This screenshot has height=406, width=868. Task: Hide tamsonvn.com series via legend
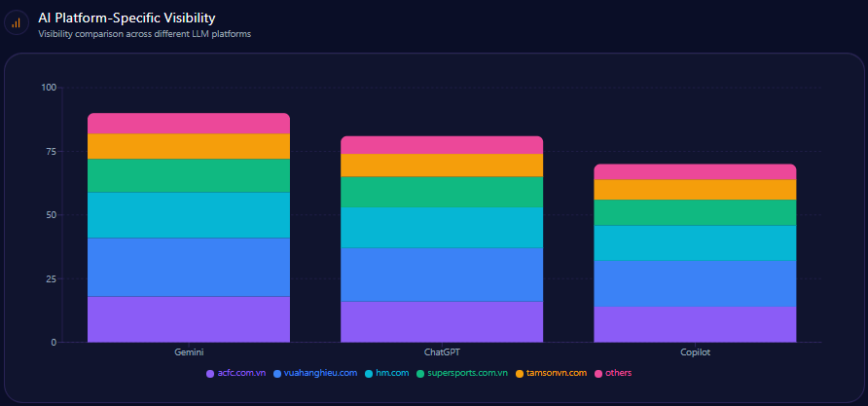click(551, 373)
